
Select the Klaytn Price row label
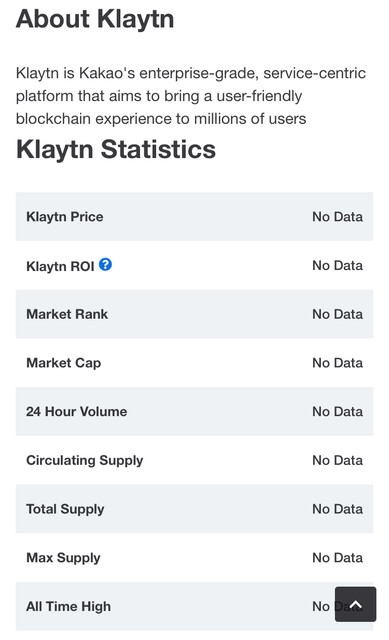[x=64, y=217]
